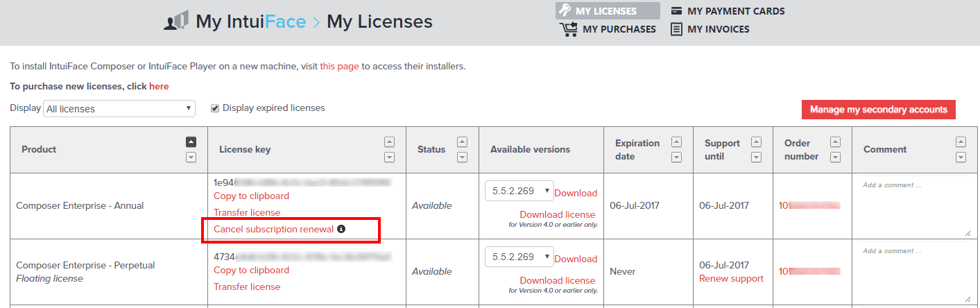980x308 pixels.
Task: Sort Support until column ascending
Action: (x=756, y=142)
